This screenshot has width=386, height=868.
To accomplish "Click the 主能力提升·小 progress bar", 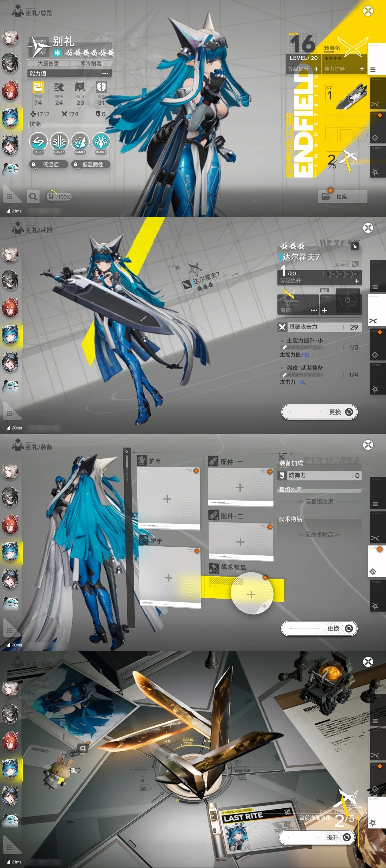I will coord(301,348).
